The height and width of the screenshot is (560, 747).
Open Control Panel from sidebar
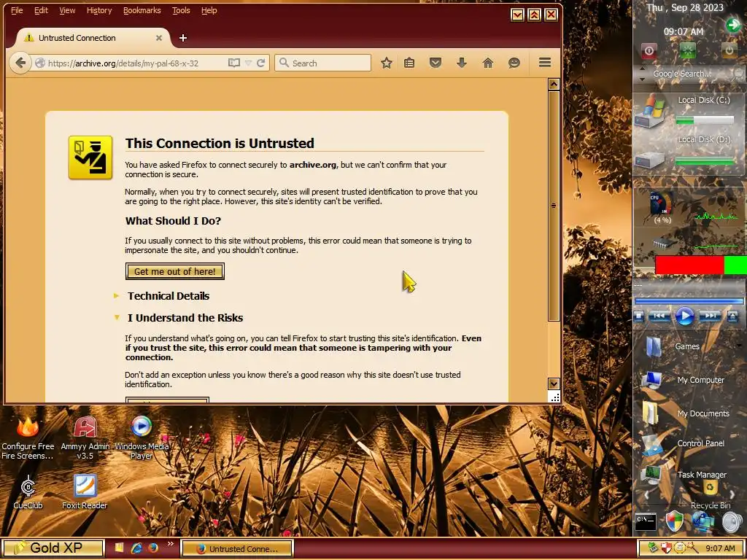coord(652,444)
